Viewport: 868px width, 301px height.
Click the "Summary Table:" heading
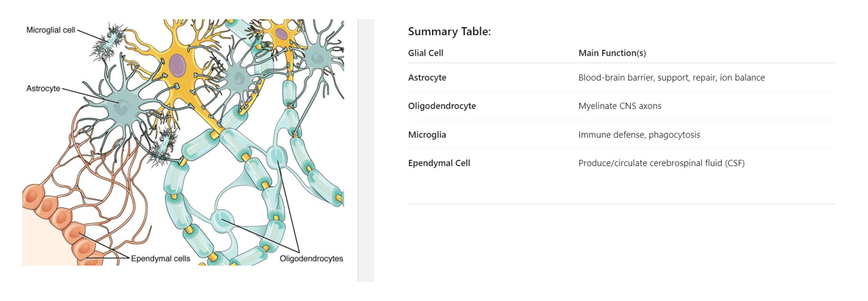coord(449,31)
